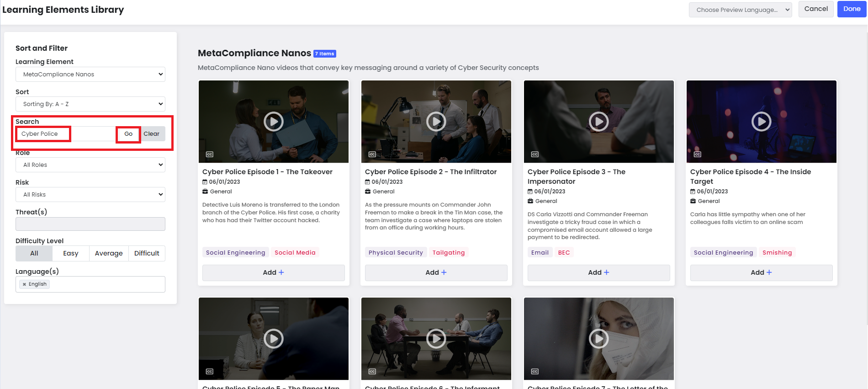This screenshot has width=868, height=389.
Task: Play Cyber Police Episode 2 video
Action: (x=436, y=122)
